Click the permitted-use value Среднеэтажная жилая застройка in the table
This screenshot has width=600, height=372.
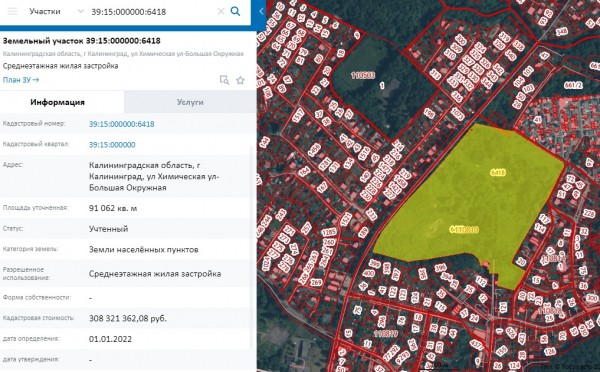click(155, 274)
